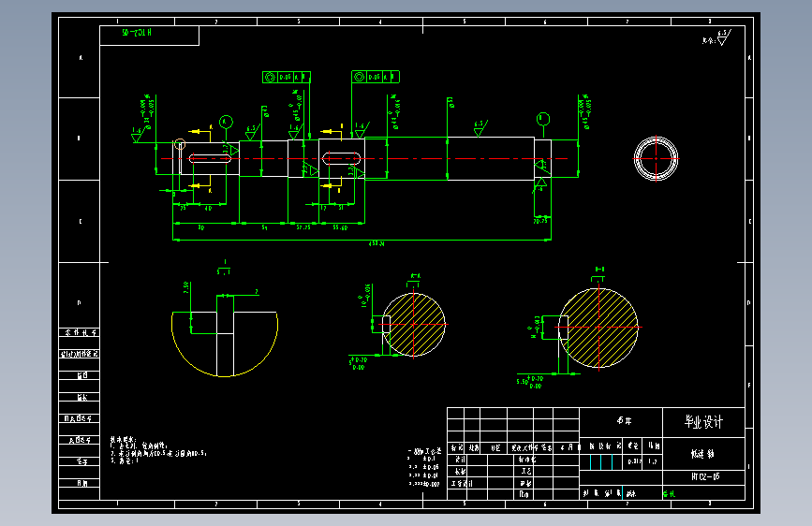Select the 1.6 roughness symbol at the far left
The height and width of the screenshot is (526, 812).
tap(137, 135)
